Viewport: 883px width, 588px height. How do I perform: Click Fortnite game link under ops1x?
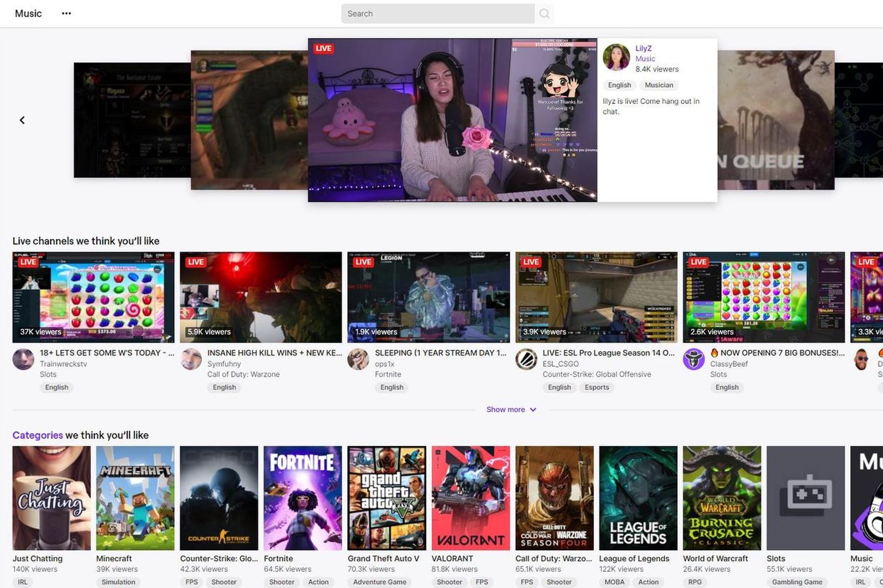388,374
